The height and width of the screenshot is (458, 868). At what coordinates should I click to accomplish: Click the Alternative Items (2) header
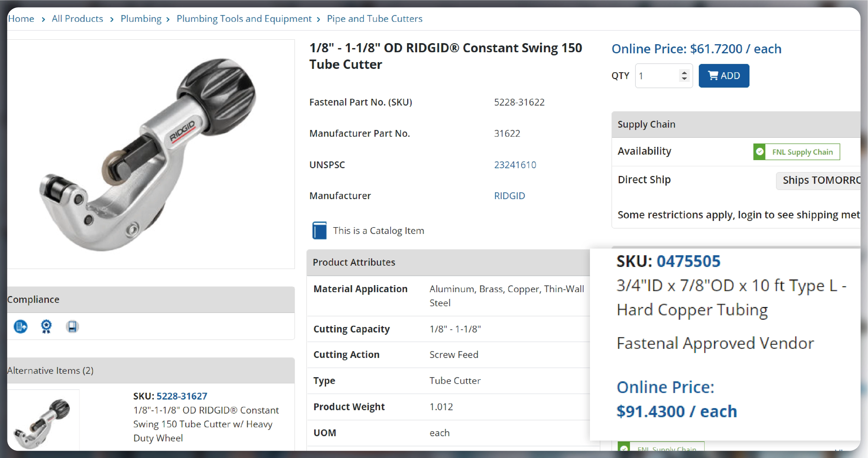[151, 370]
